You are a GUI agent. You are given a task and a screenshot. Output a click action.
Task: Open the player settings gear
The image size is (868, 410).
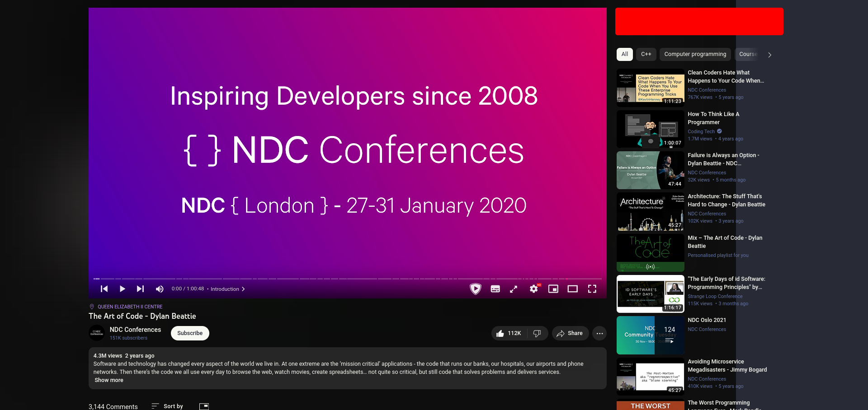(x=534, y=289)
